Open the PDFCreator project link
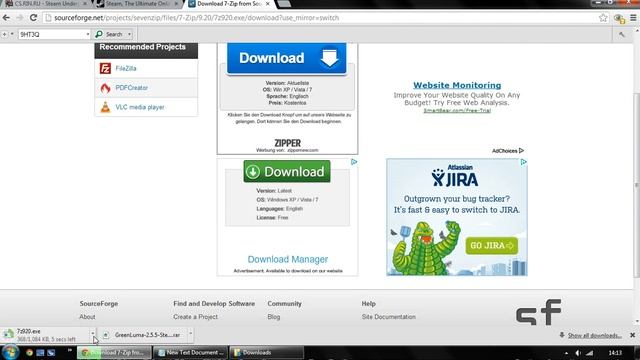The height and width of the screenshot is (360, 640). click(x=131, y=88)
